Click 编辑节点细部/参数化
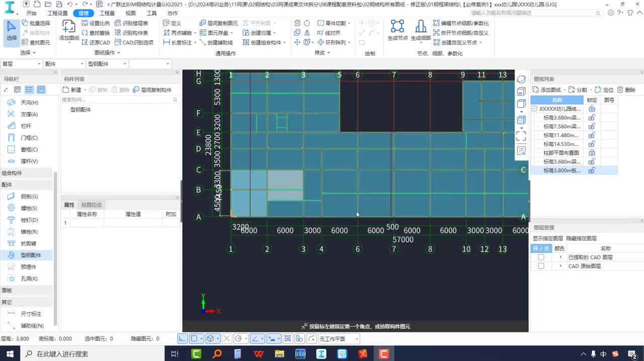 click(x=460, y=23)
